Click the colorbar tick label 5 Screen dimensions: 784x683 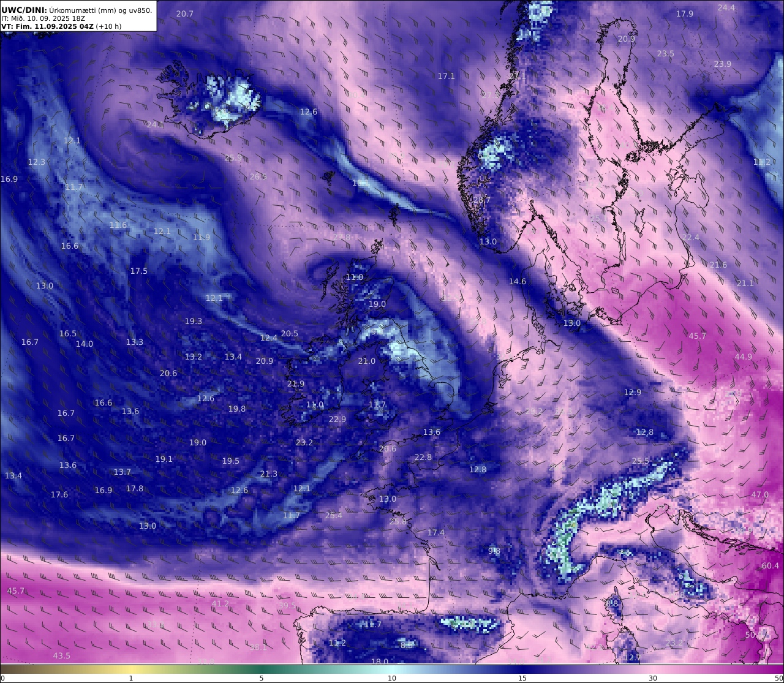[262, 678]
